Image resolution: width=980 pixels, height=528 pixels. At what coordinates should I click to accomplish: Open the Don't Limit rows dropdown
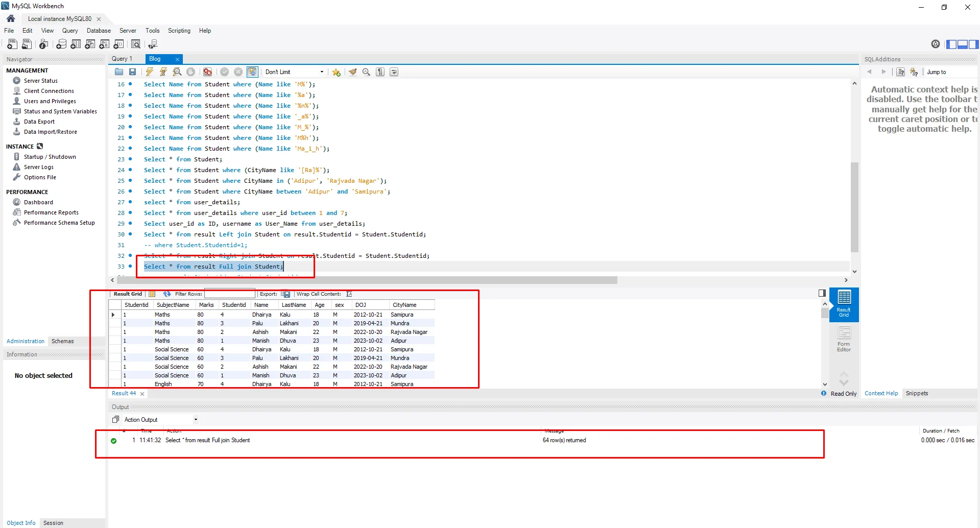294,72
